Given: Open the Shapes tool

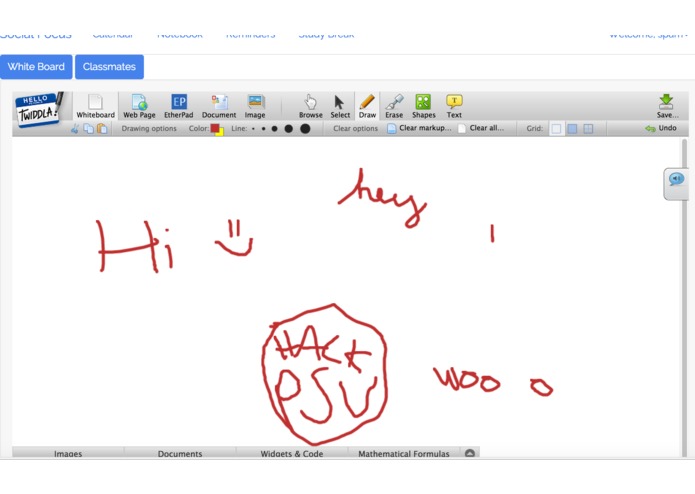Looking at the screenshot, I should coord(424,106).
